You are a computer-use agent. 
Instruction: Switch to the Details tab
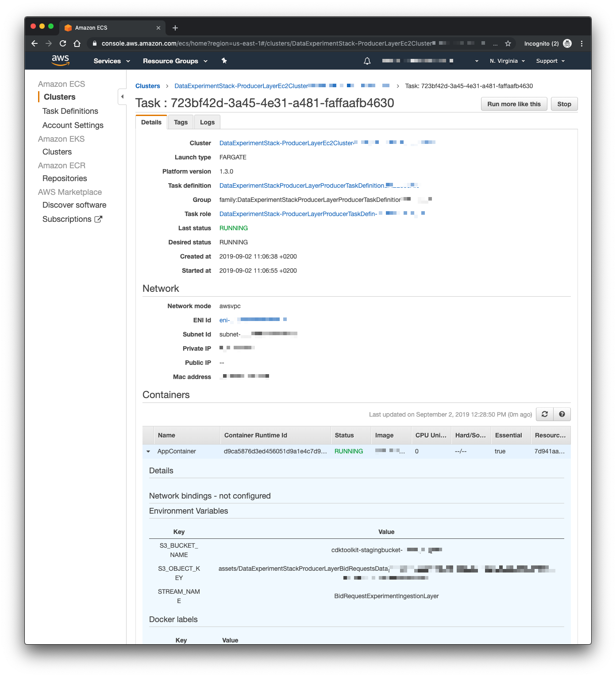click(151, 122)
